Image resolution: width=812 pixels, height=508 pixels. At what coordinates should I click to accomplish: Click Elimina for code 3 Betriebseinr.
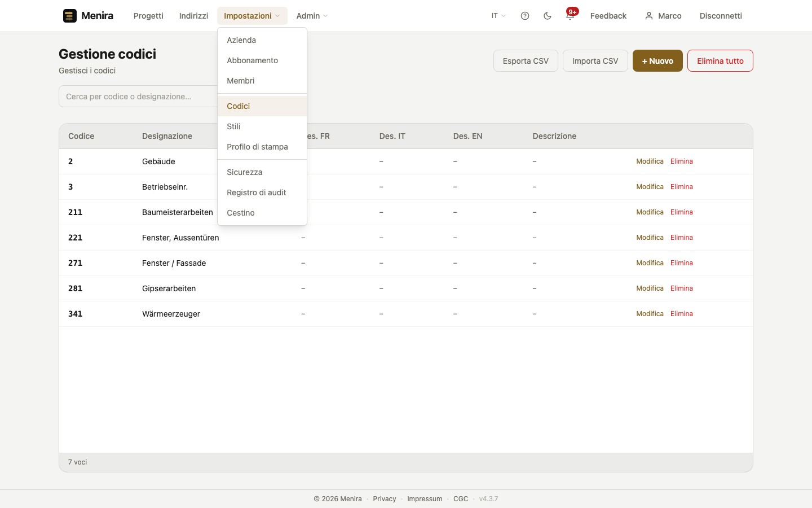(x=681, y=187)
